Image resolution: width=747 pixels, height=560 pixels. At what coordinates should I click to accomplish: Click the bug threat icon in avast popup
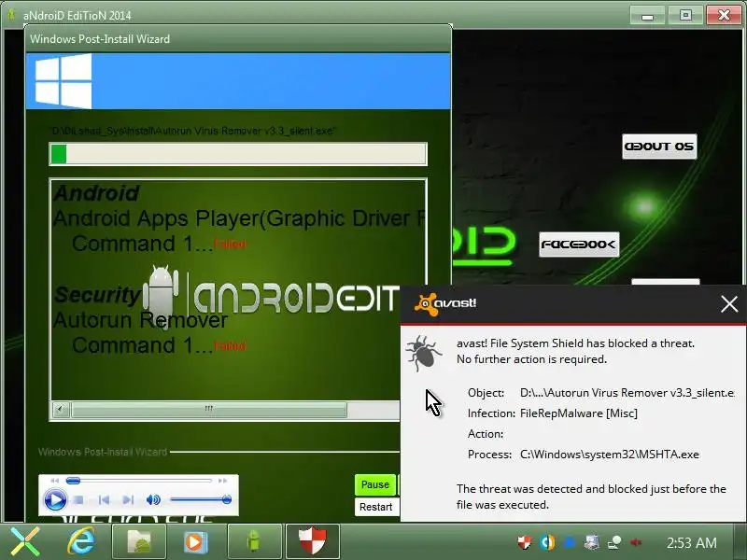423,353
